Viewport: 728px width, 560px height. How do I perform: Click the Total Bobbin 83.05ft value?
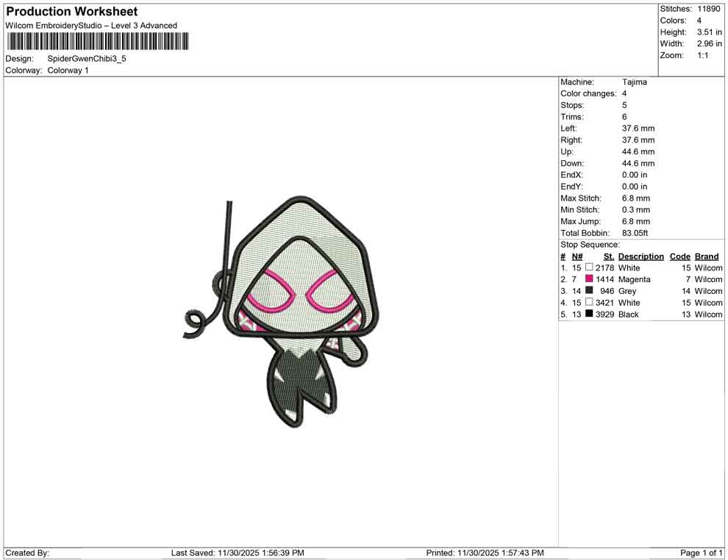[x=635, y=233]
